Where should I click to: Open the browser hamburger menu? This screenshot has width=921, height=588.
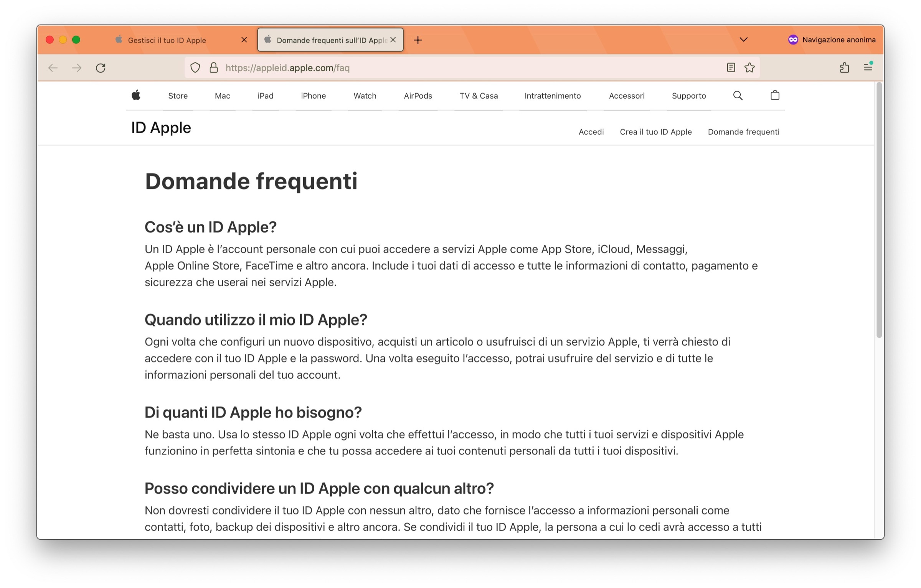click(868, 68)
